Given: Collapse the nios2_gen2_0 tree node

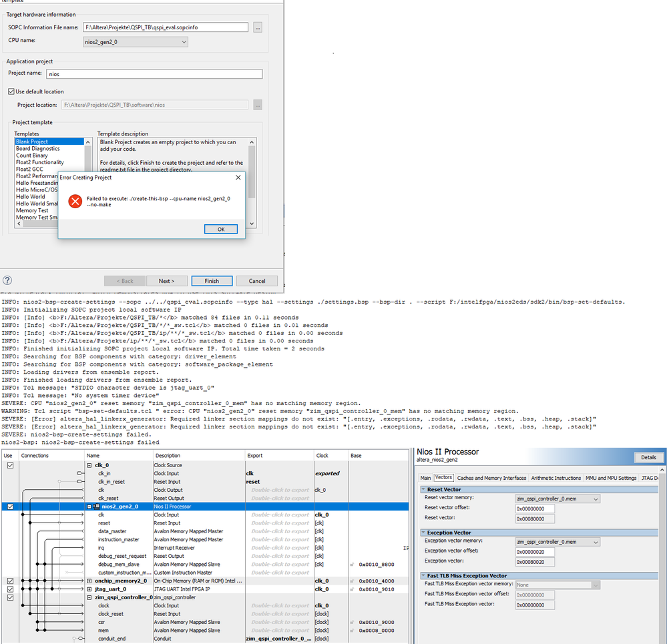Looking at the screenshot, I should 89,507.
